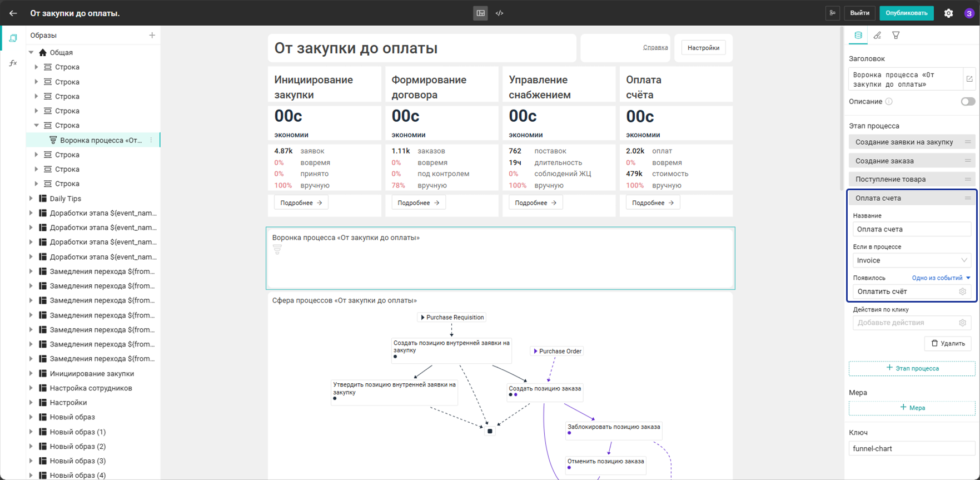Open the fx formulas sidebar icon
This screenshot has width=980, height=480.
tap(13, 63)
